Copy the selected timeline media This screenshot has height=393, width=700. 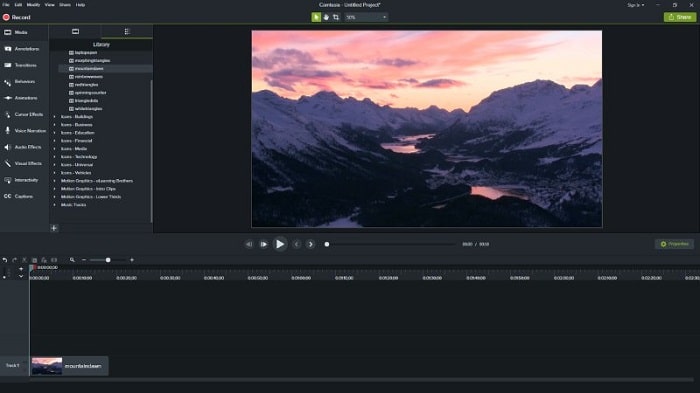34,260
